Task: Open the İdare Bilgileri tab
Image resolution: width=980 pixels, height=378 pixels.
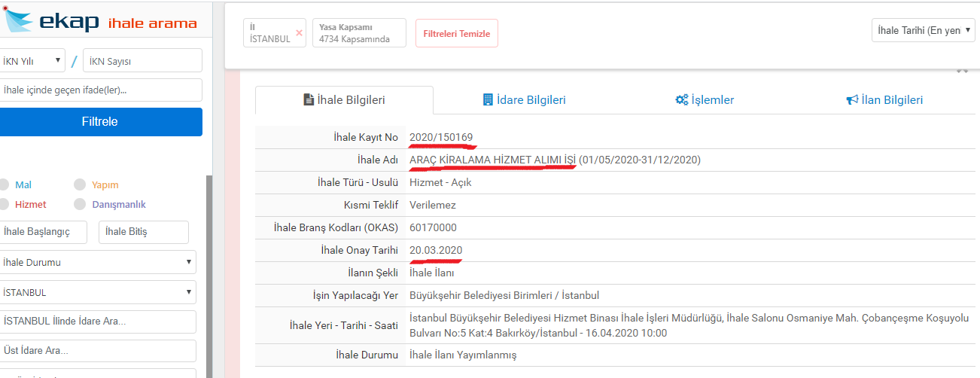Action: (x=524, y=100)
